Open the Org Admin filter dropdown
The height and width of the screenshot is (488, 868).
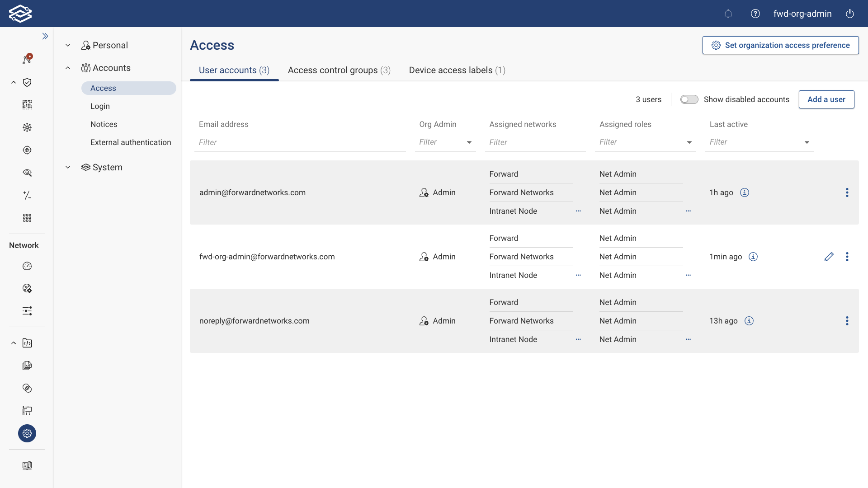coord(469,142)
